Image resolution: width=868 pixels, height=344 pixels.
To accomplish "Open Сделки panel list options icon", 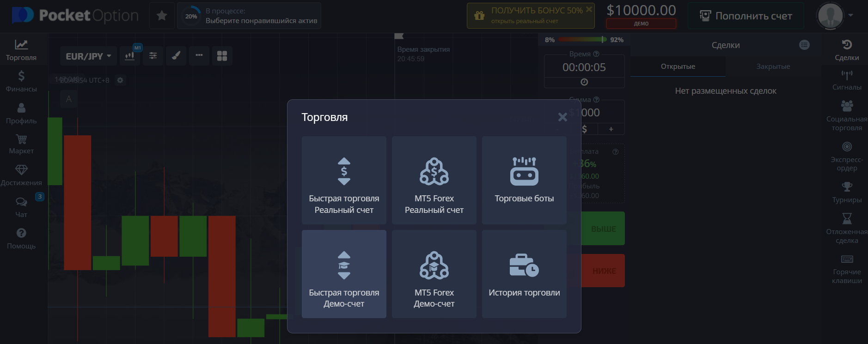I will pyautogui.click(x=805, y=45).
